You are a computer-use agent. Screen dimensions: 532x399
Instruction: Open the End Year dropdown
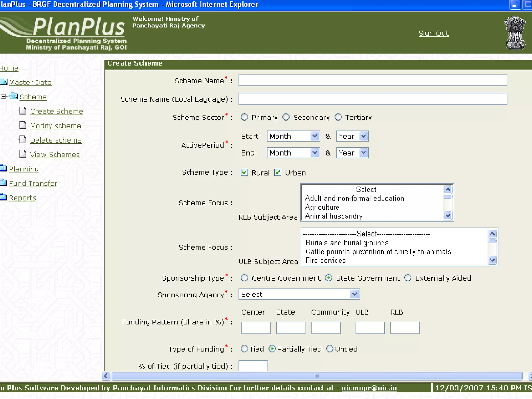click(x=352, y=153)
